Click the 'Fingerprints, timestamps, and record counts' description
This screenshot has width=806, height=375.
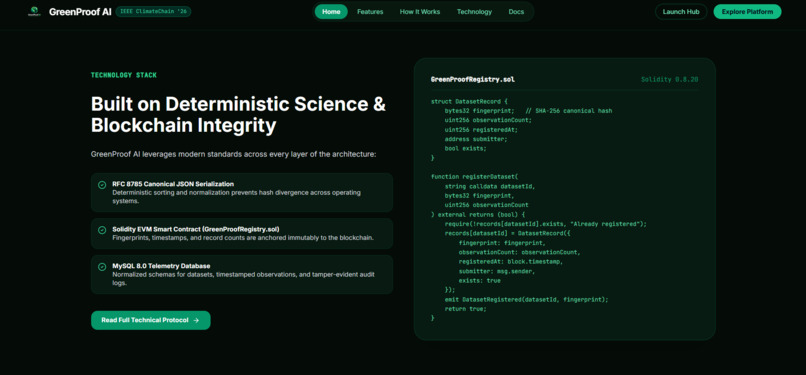point(243,238)
